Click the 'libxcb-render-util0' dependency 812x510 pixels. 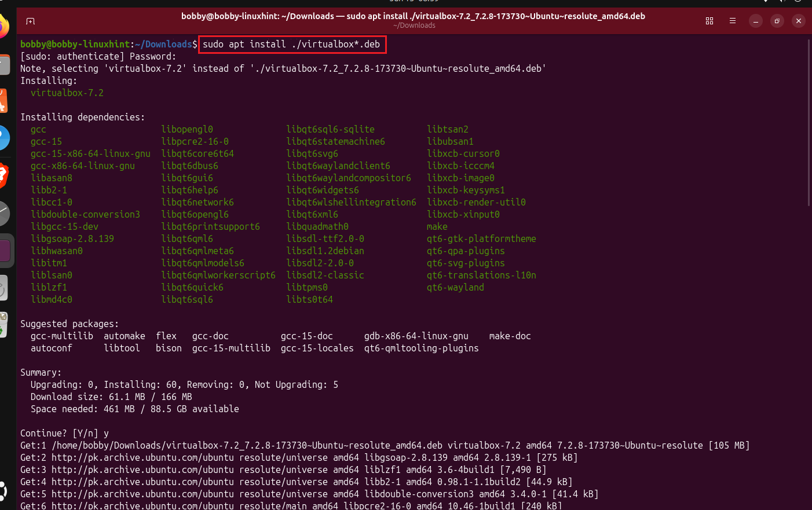click(x=476, y=202)
